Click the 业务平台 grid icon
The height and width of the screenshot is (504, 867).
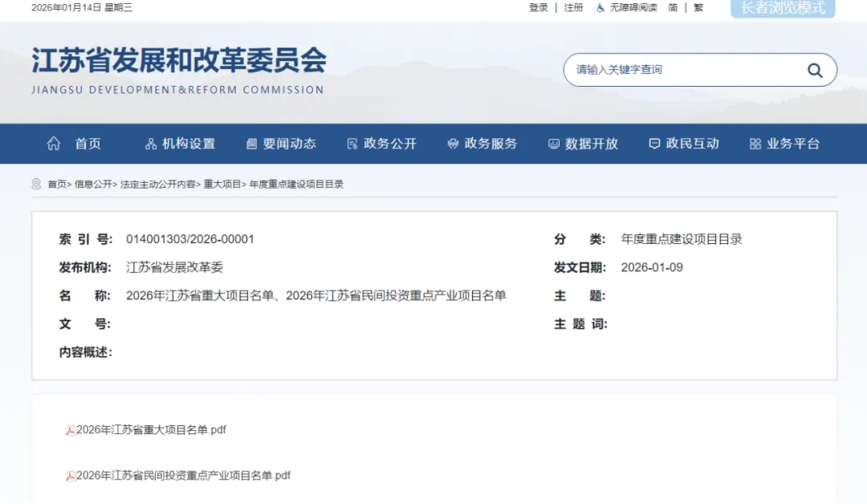click(x=755, y=144)
